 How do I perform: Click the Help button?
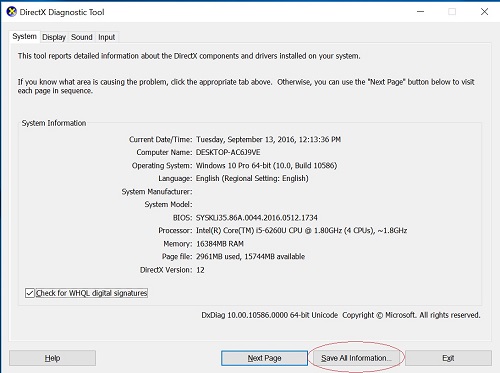pos(52,358)
